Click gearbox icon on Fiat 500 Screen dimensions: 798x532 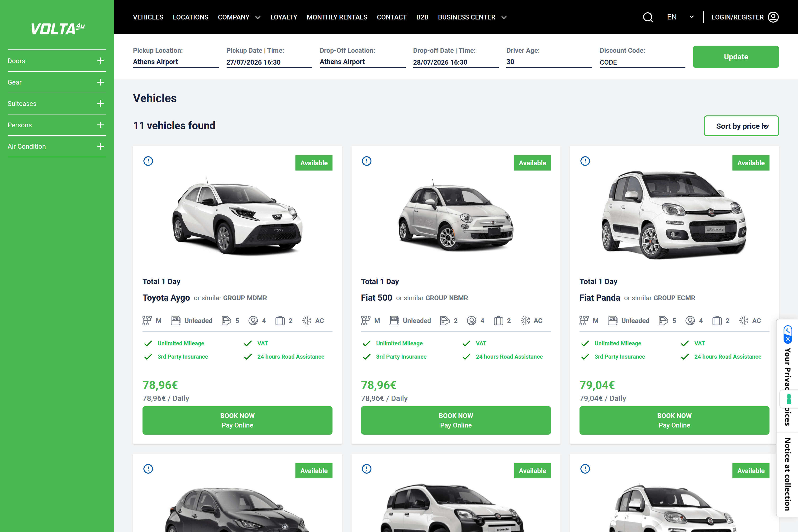click(x=366, y=321)
